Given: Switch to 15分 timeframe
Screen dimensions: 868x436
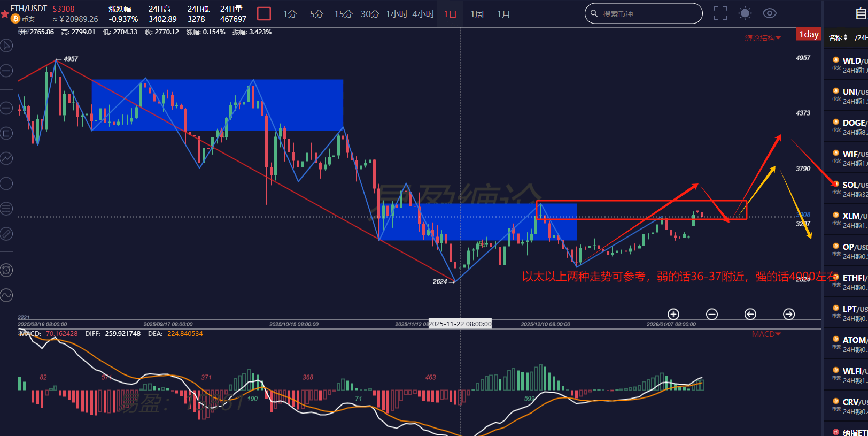Looking at the screenshot, I should (x=343, y=14).
